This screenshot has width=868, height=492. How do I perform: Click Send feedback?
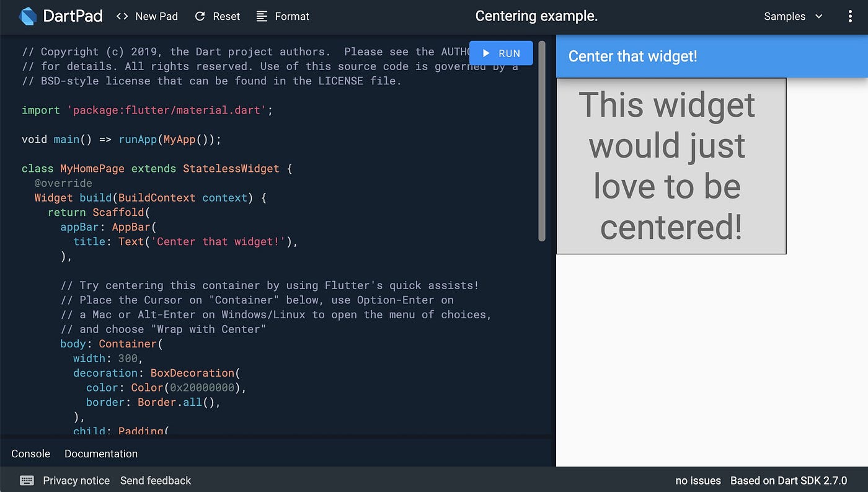[156, 480]
